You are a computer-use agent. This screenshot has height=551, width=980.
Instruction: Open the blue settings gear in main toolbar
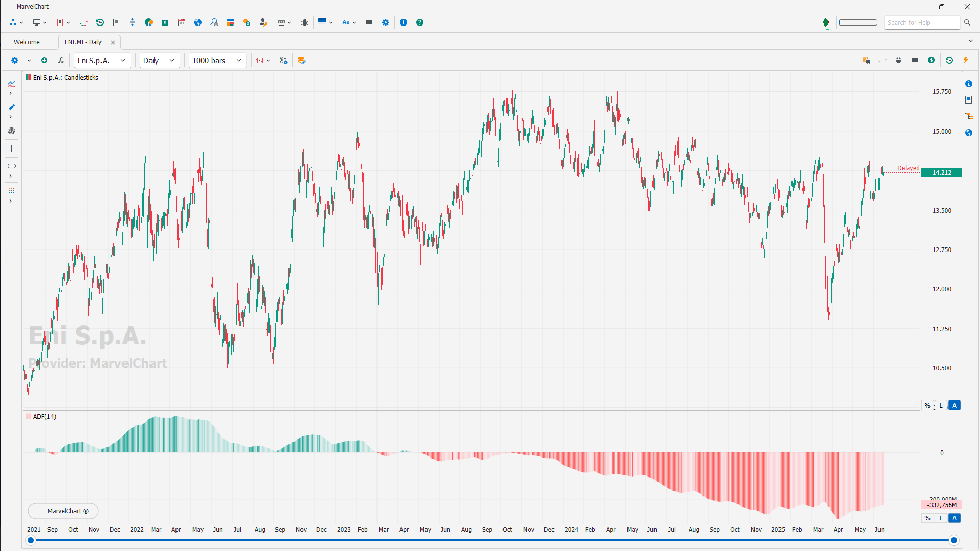[x=386, y=22]
